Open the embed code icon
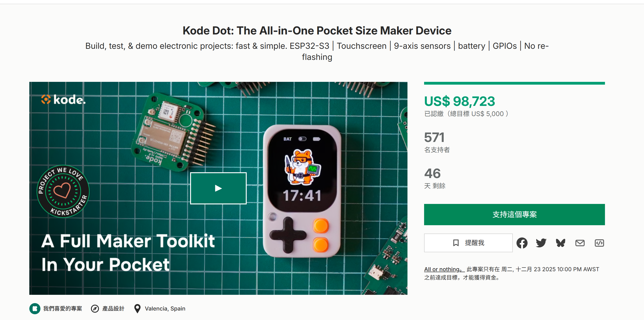This screenshot has height=320, width=644. [x=599, y=243]
